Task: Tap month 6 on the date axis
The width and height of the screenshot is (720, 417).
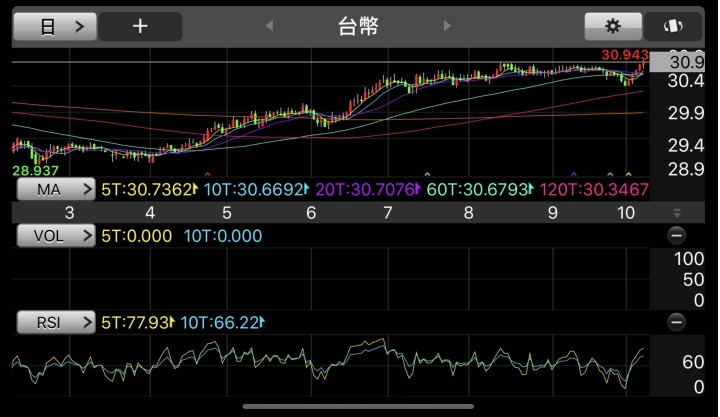Action: click(311, 213)
